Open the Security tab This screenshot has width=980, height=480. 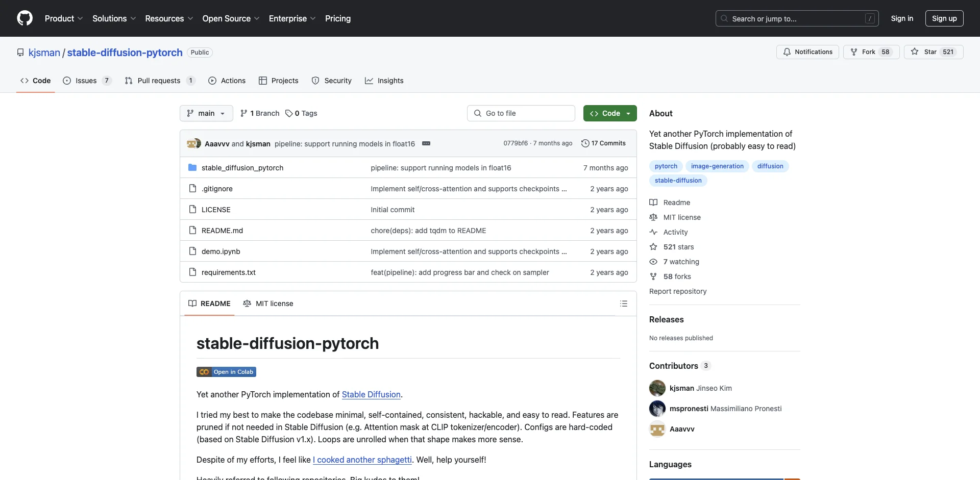[x=332, y=81]
